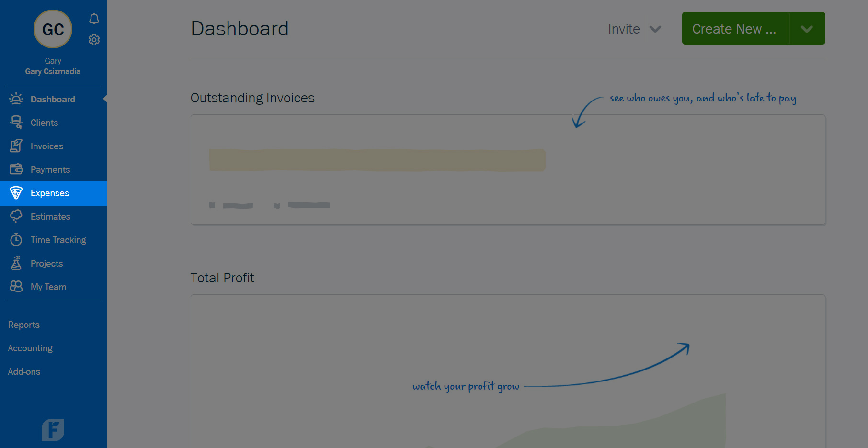Click the Time Tracking stopwatch icon

16,239
